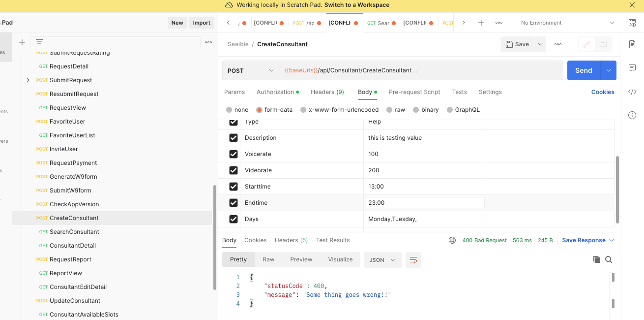
Task: Open documentation icon in right sidebar
Action: [x=632, y=44]
